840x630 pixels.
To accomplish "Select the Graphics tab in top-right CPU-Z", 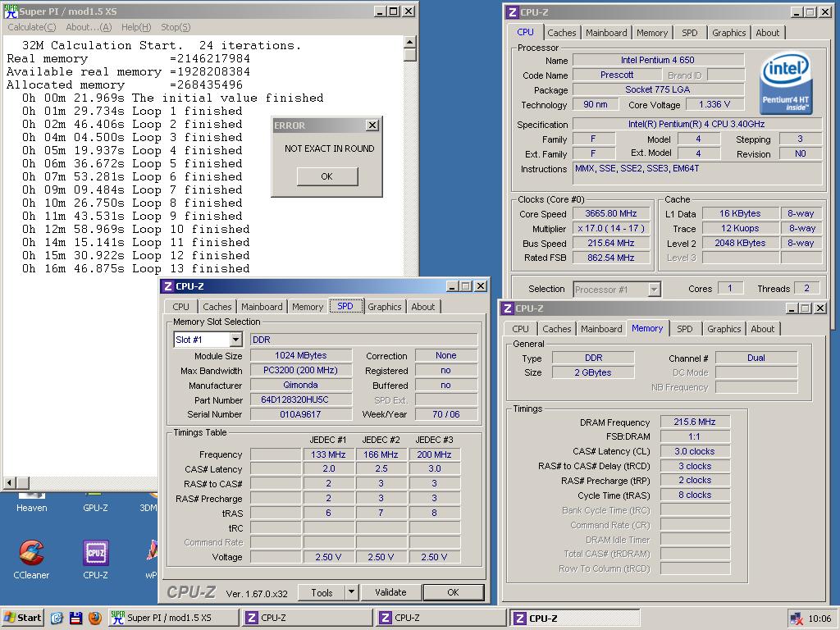I will click(x=728, y=33).
